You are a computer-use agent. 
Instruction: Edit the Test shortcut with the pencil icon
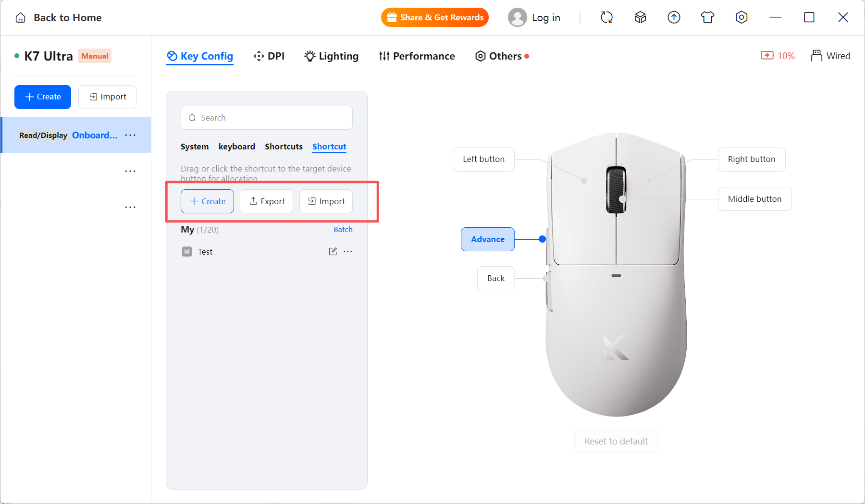[333, 251]
